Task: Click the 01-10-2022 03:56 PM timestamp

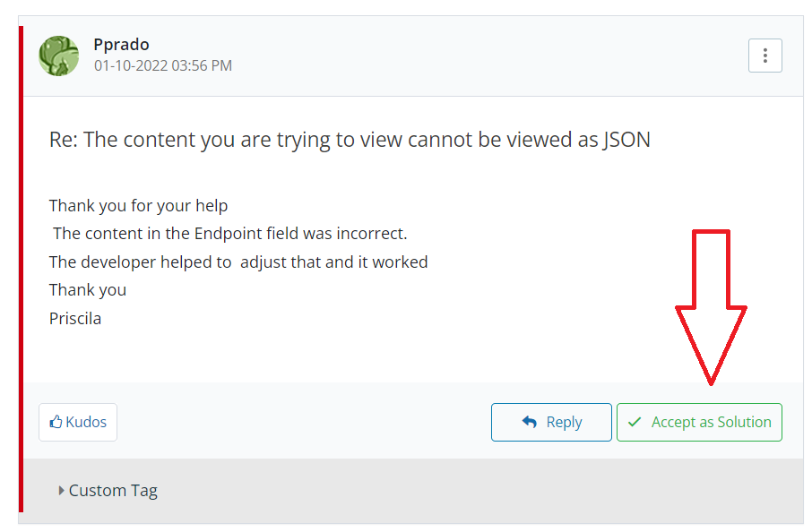Action: tap(163, 65)
